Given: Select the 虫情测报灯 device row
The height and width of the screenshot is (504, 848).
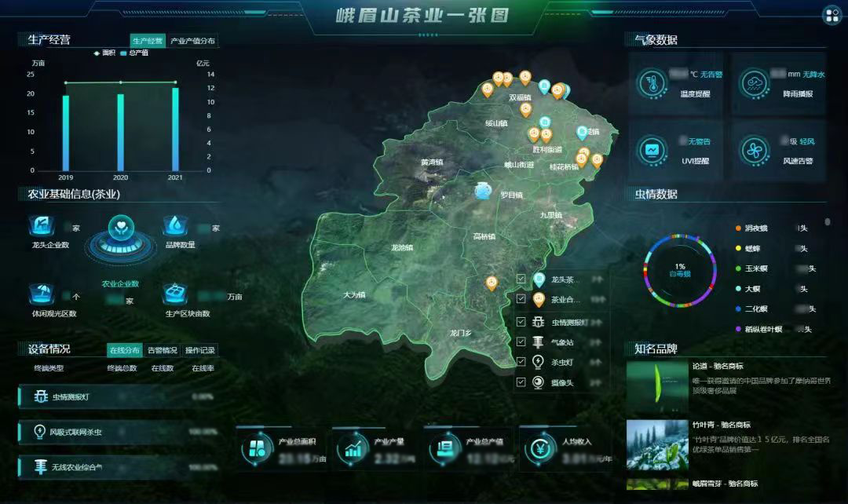Looking at the screenshot, I should click(118, 397).
